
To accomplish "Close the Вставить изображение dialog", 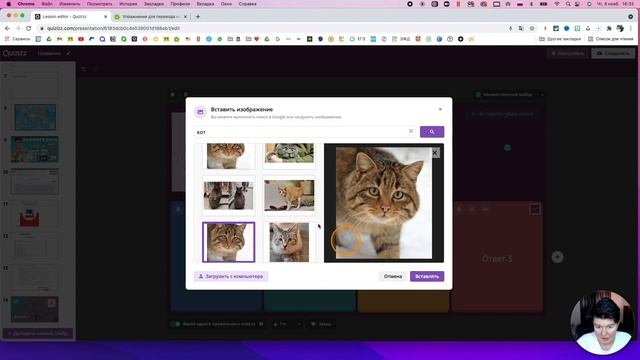I will click(x=440, y=109).
